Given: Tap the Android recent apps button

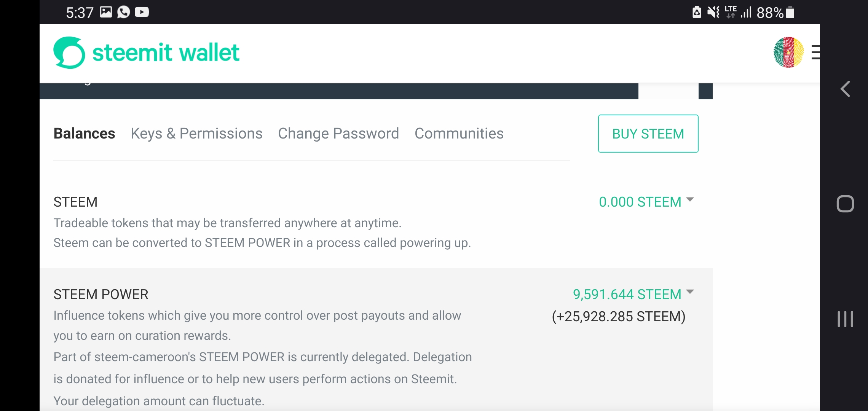Looking at the screenshot, I should [x=845, y=319].
